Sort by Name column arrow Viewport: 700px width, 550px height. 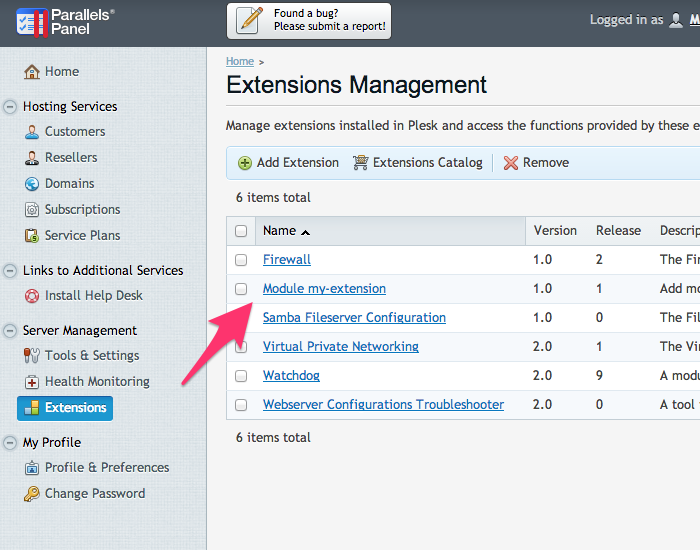click(305, 232)
